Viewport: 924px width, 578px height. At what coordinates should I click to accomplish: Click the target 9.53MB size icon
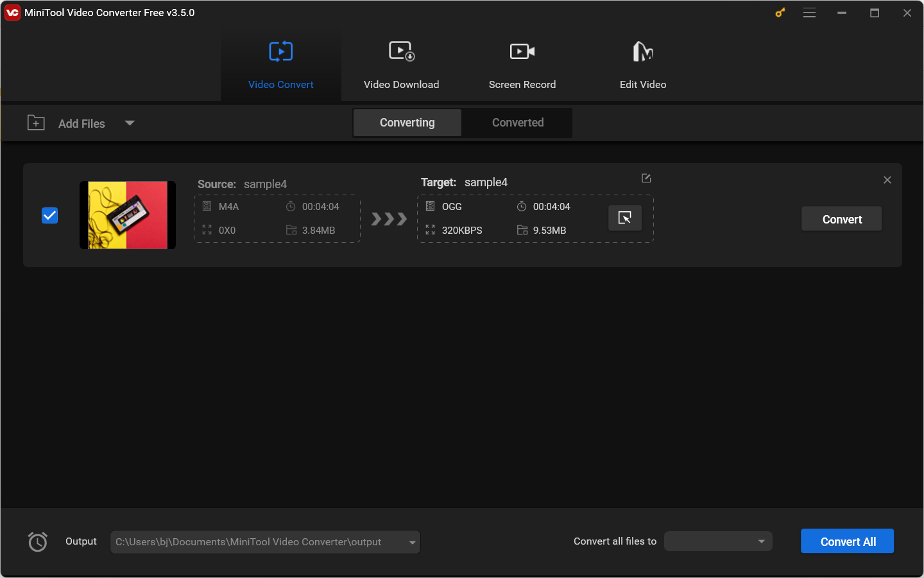point(522,230)
